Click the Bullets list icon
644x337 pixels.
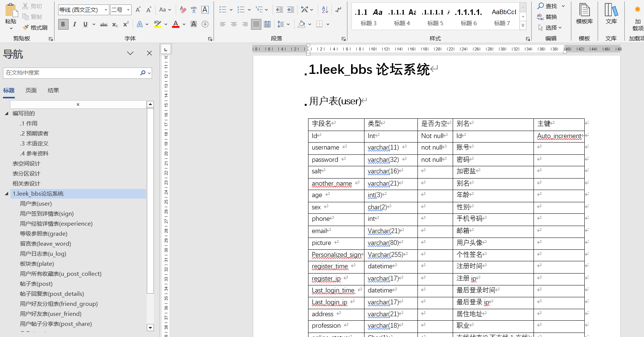[222, 10]
